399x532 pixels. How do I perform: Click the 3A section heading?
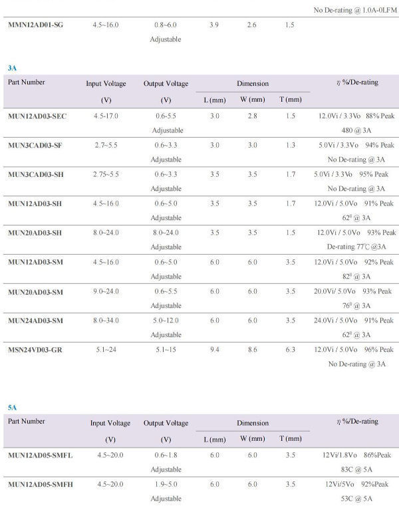(x=12, y=68)
